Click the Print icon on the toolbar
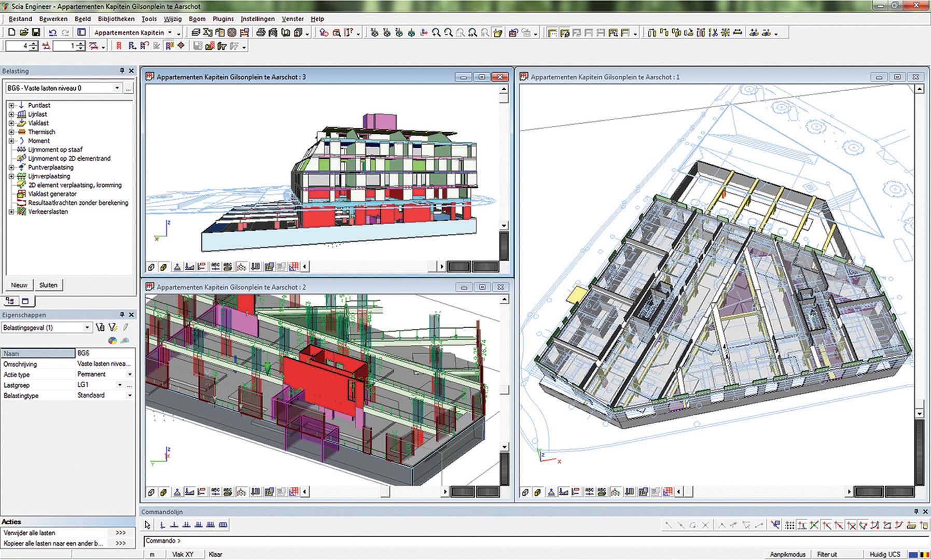Screen dimensions: 931x560 click(260, 32)
